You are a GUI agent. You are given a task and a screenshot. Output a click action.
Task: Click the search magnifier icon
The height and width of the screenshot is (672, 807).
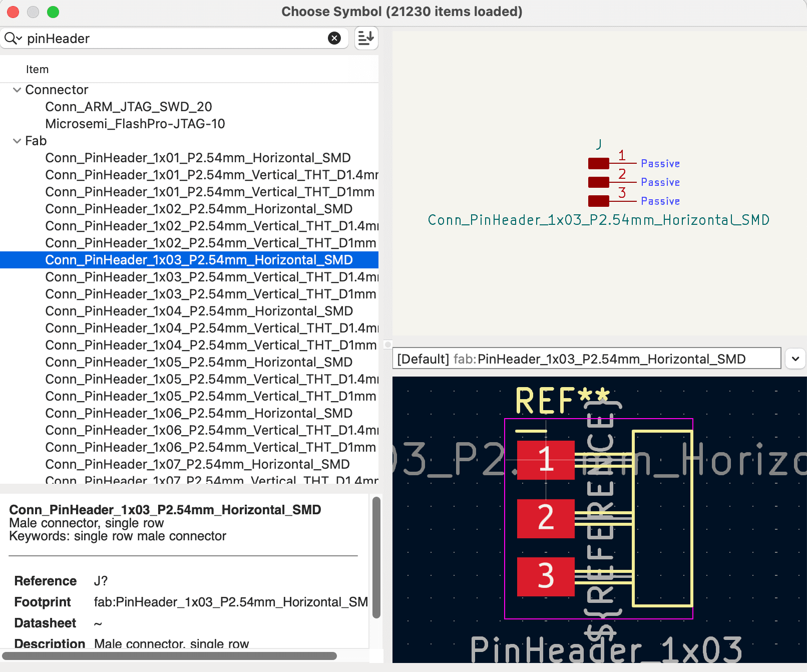[13, 38]
